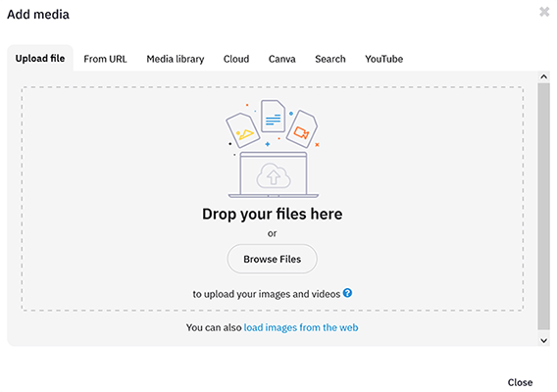Click the scrollbar up arrow
The height and width of the screenshot is (392, 557).
[543, 76]
